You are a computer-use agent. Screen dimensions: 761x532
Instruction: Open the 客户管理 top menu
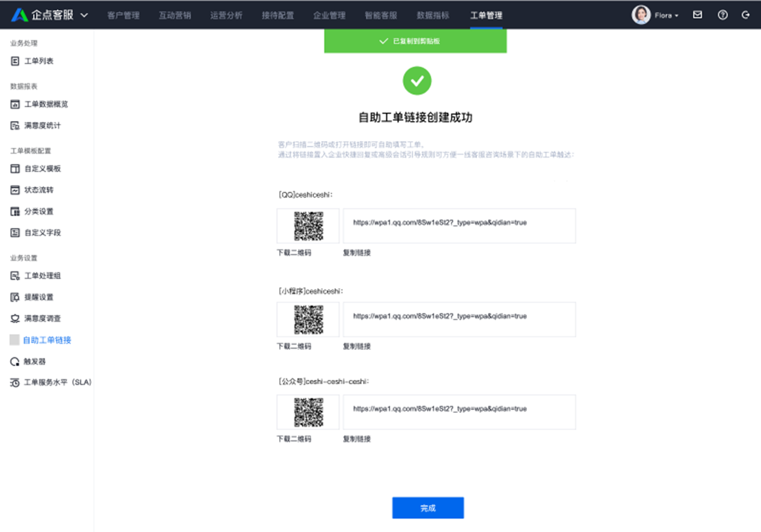point(123,15)
